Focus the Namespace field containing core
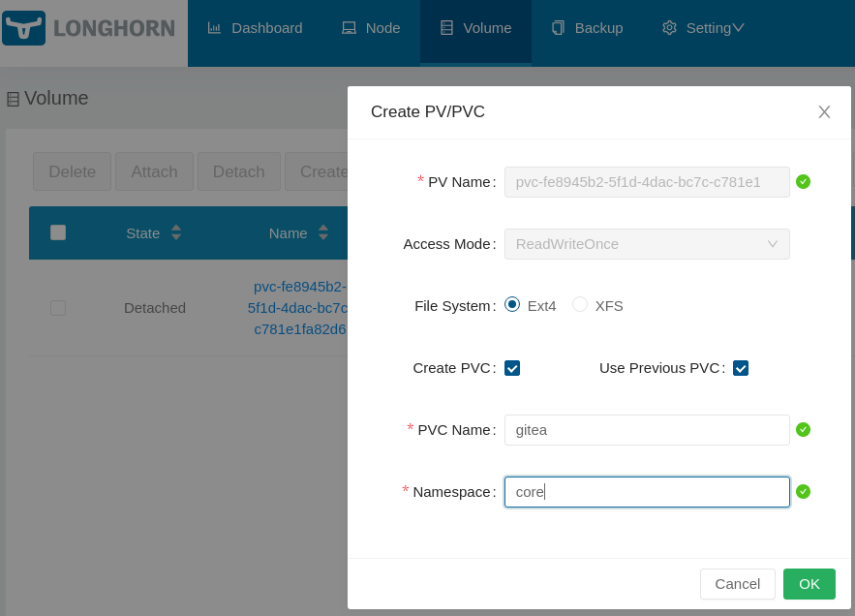The height and width of the screenshot is (616, 855). pyautogui.click(x=647, y=492)
